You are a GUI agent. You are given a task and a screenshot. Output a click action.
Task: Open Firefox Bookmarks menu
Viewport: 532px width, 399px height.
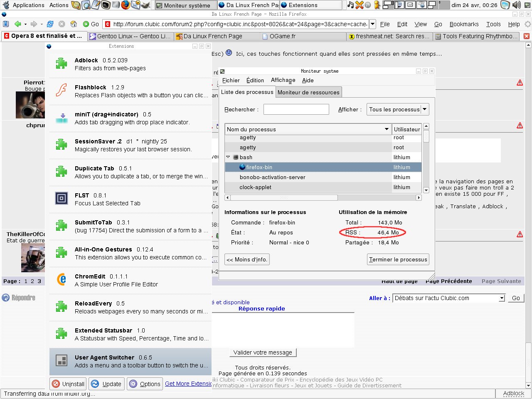[464, 24]
